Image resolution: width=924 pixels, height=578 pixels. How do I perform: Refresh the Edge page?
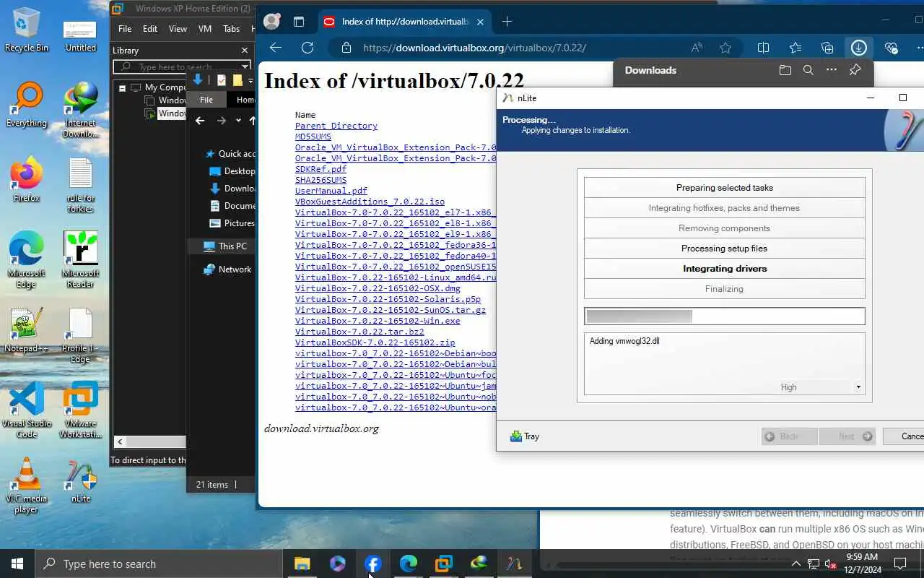(x=308, y=48)
